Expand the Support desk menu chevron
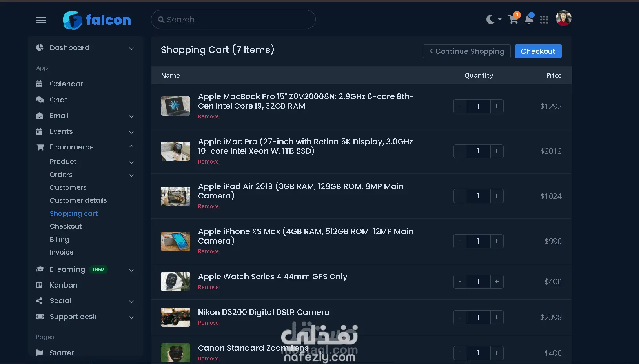The width and height of the screenshot is (639, 364). [x=131, y=317]
